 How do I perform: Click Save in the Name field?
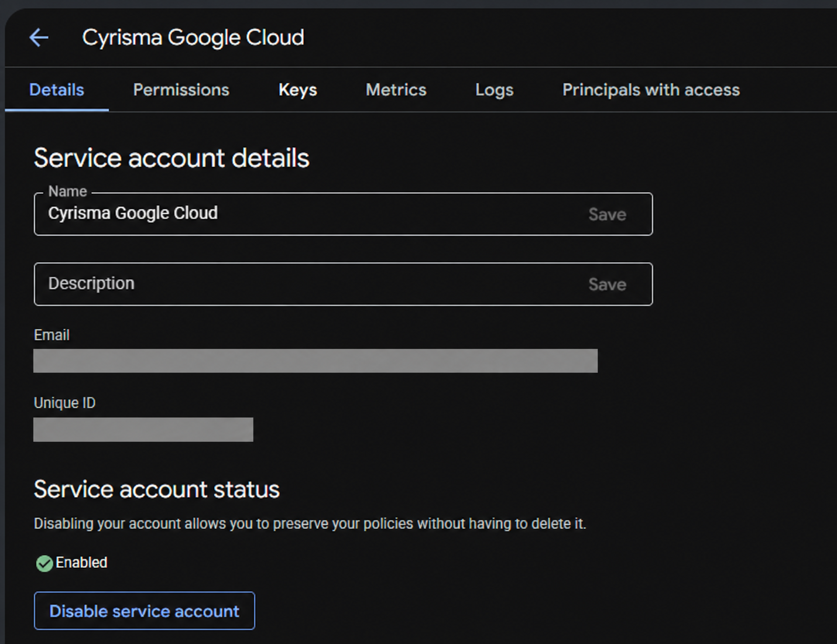coord(607,214)
